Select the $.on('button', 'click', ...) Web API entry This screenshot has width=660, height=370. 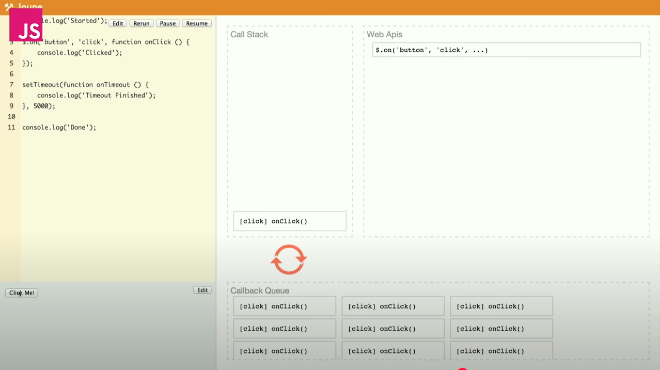coord(506,50)
